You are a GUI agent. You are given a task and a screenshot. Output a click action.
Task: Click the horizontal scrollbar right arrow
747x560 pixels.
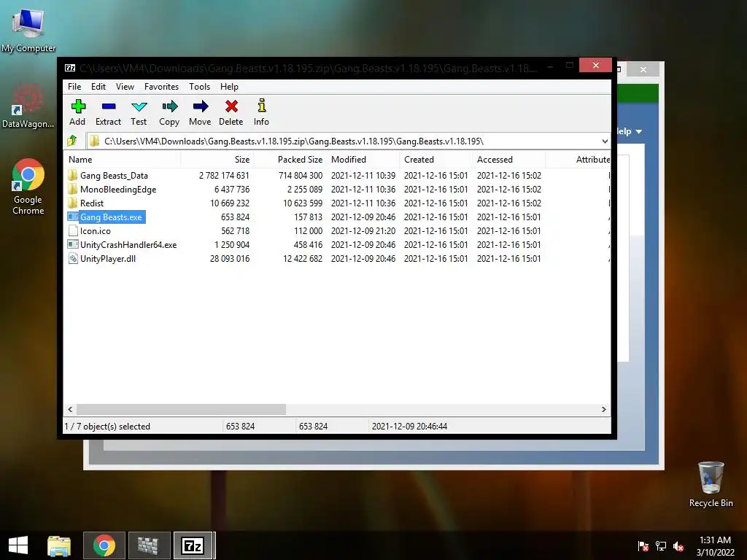click(x=603, y=410)
